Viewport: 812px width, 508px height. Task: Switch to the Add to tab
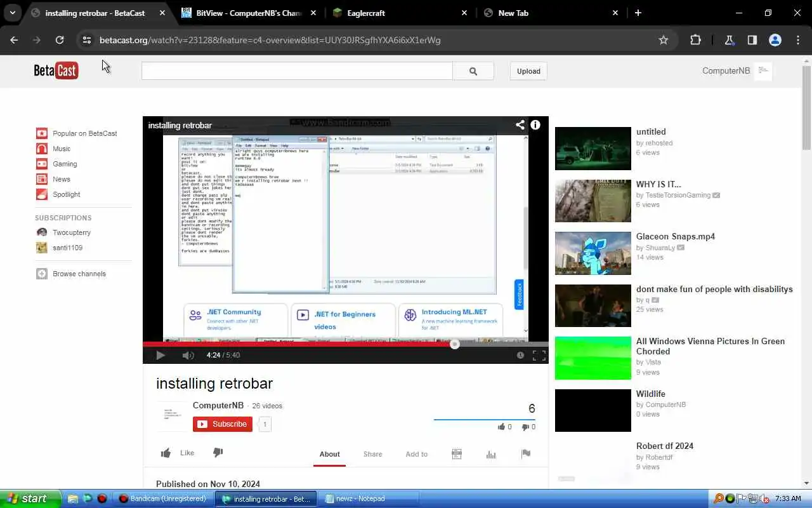click(416, 454)
